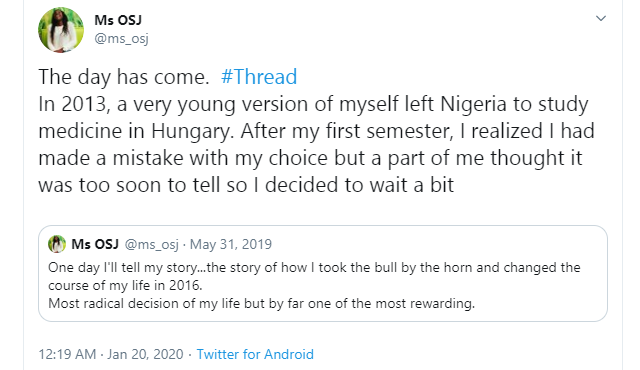The image size is (640, 370).
Task: Expand the tweet options chevron
Action: (600, 18)
